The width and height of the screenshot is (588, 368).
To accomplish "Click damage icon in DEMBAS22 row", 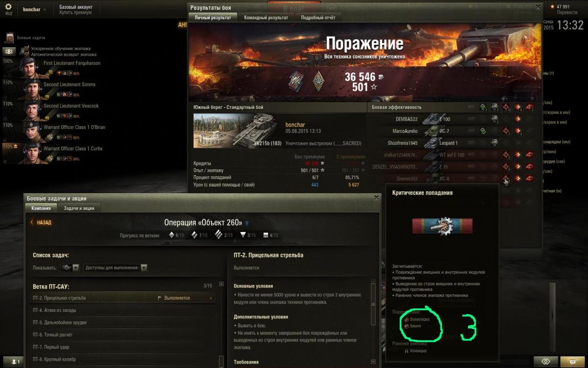I will 518,119.
